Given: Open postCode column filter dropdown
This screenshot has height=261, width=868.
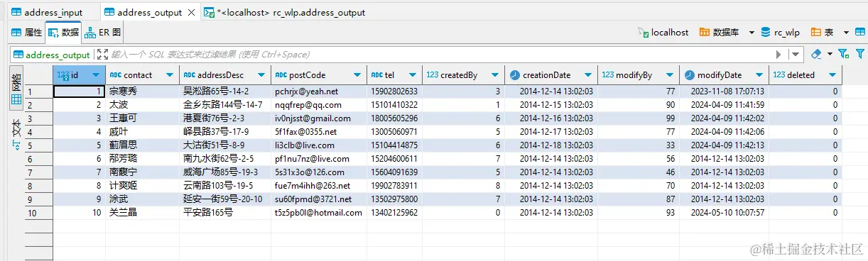Looking at the screenshot, I should point(358,75).
